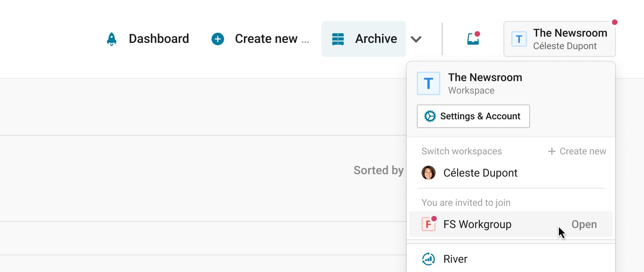Open the inbox tray notification icon
The width and height of the screenshot is (644, 272).
473,38
